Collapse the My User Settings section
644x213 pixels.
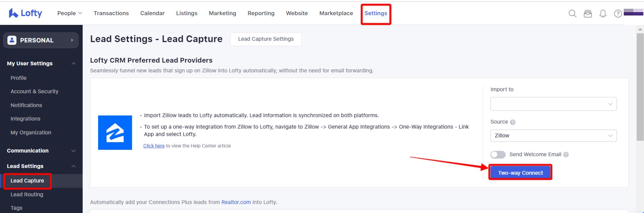click(74, 64)
